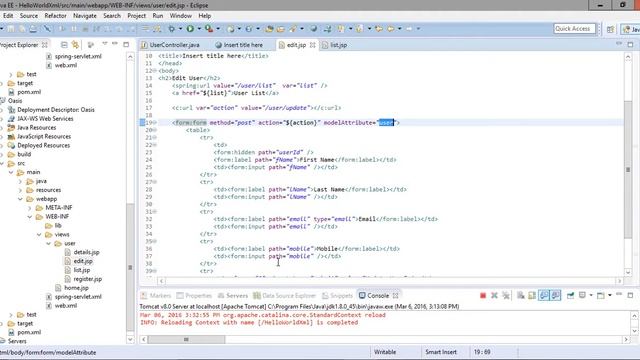
Task: Open the Project menu
Action: pos(136,16)
